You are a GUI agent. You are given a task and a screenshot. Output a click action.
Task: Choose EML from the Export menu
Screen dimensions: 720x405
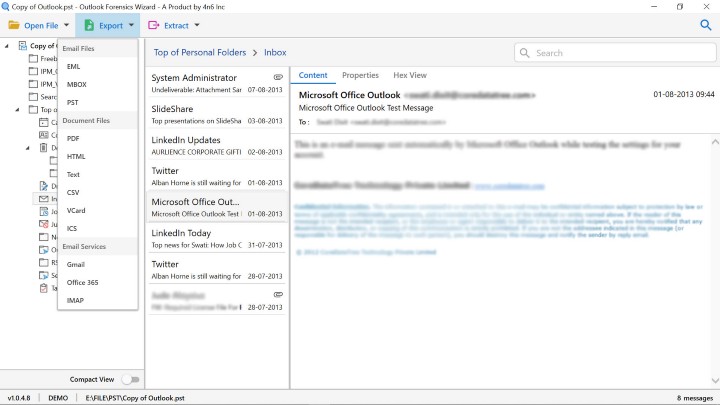(98, 66)
